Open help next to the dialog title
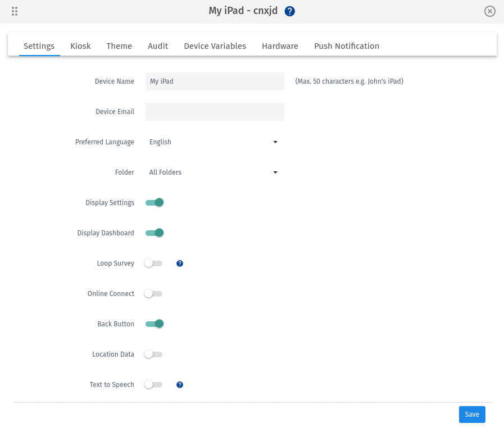The width and height of the screenshot is (504, 428). click(289, 11)
